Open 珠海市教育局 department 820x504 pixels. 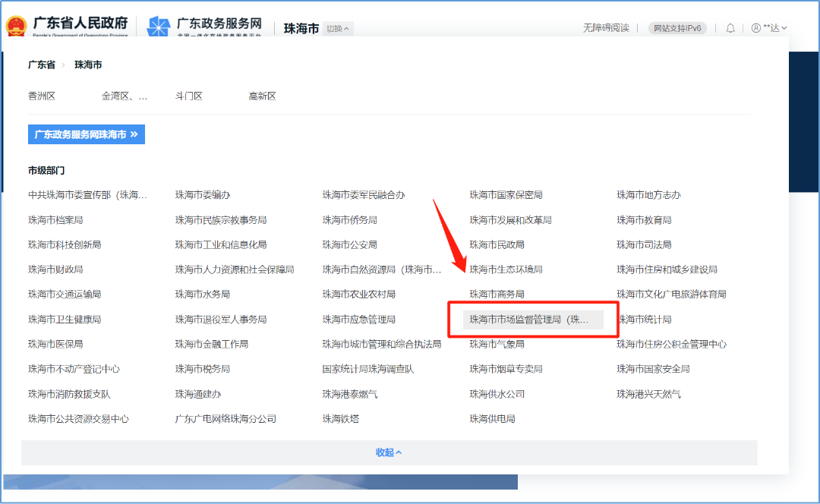pyautogui.click(x=644, y=220)
